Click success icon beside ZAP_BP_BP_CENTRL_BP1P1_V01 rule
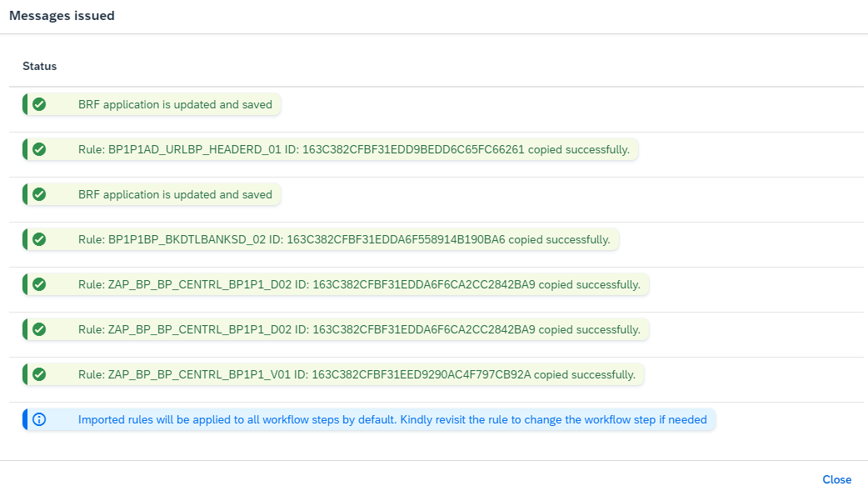 39,375
